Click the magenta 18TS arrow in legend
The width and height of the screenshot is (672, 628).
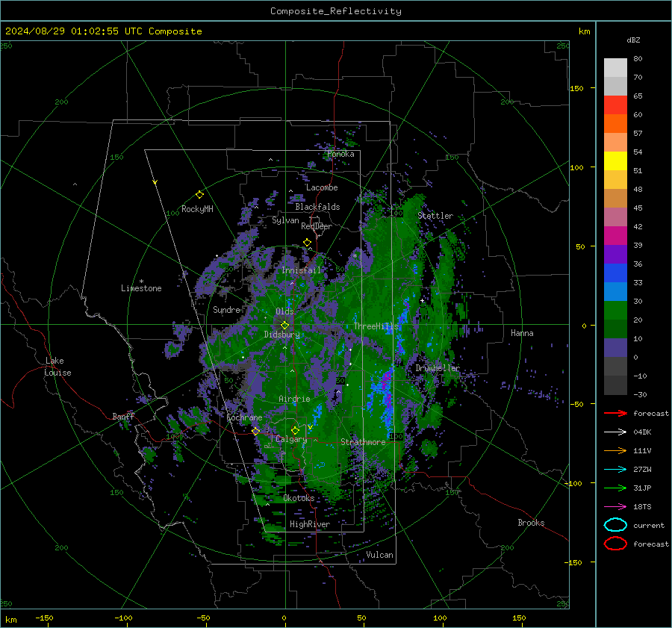[x=615, y=507]
